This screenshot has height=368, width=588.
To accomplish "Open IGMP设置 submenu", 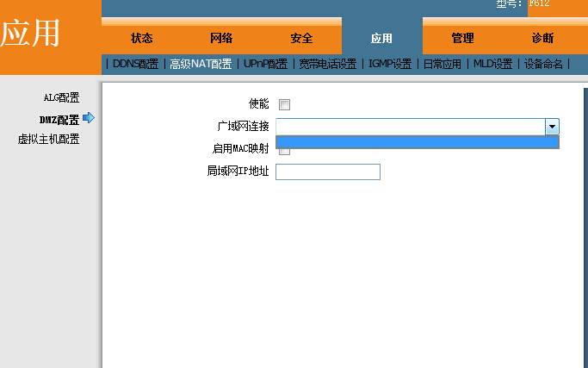I will (390, 64).
